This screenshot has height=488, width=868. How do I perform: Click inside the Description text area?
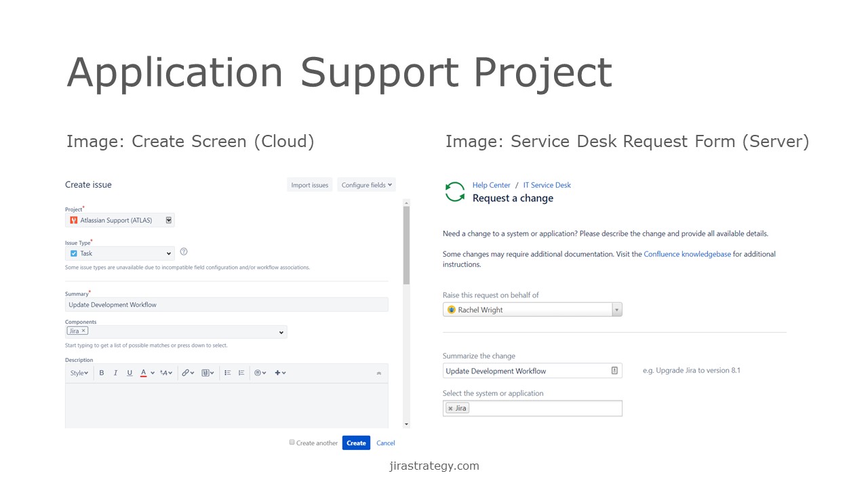[x=226, y=405]
